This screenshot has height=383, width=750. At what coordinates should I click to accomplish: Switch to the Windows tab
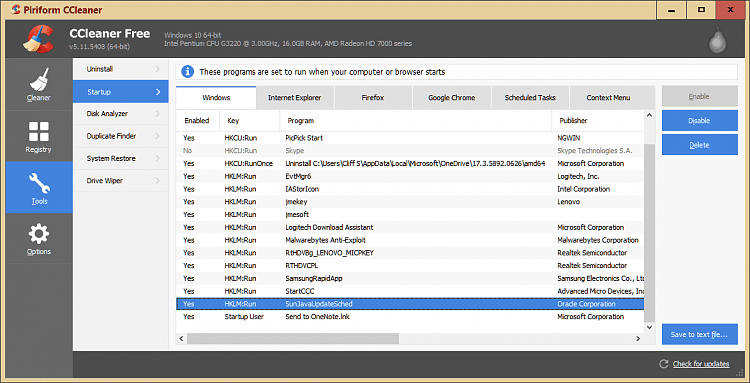point(216,98)
